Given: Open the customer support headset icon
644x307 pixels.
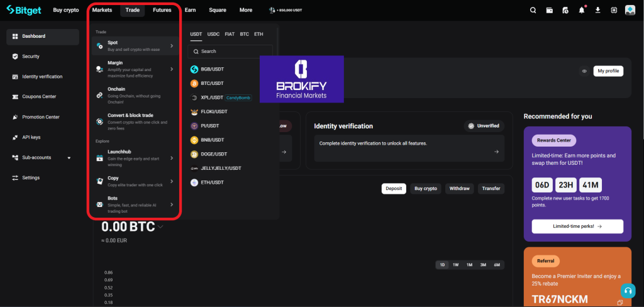Looking at the screenshot, I should coord(628,291).
